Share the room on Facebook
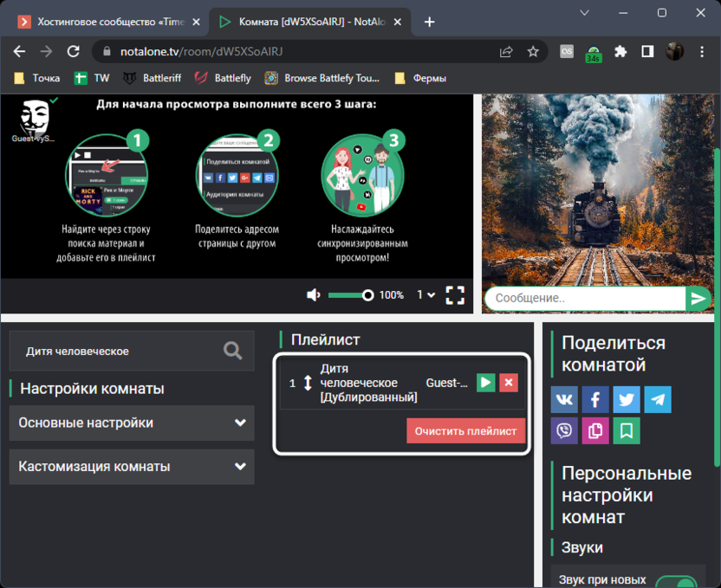This screenshot has height=588, width=721. [595, 399]
